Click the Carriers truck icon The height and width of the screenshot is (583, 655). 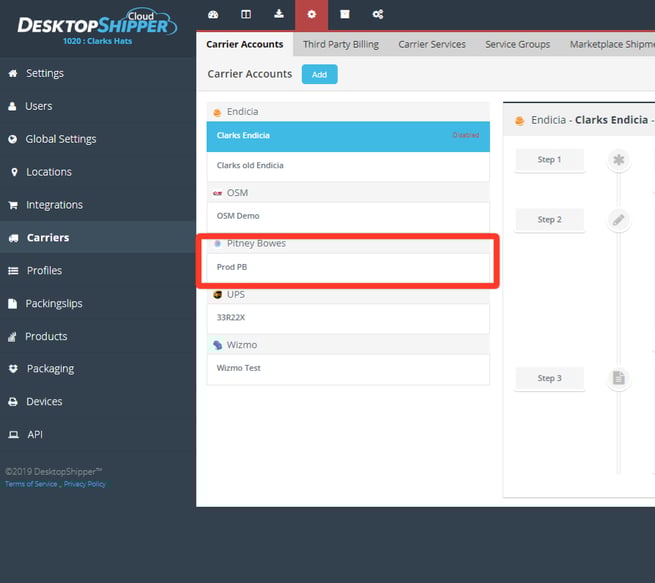click(x=13, y=238)
